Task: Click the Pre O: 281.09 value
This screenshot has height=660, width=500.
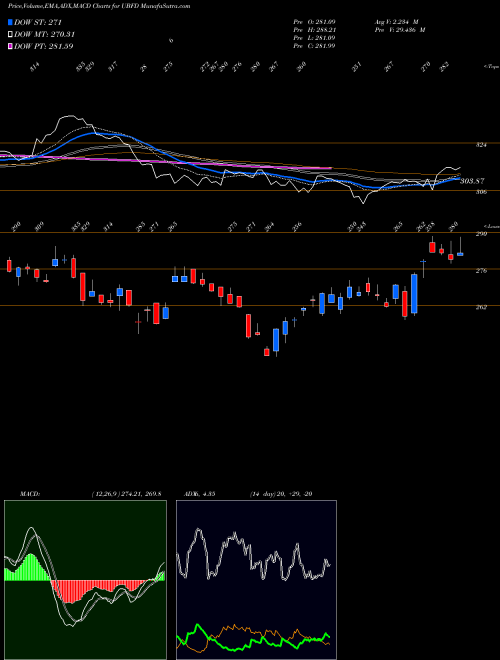Action: (x=314, y=21)
